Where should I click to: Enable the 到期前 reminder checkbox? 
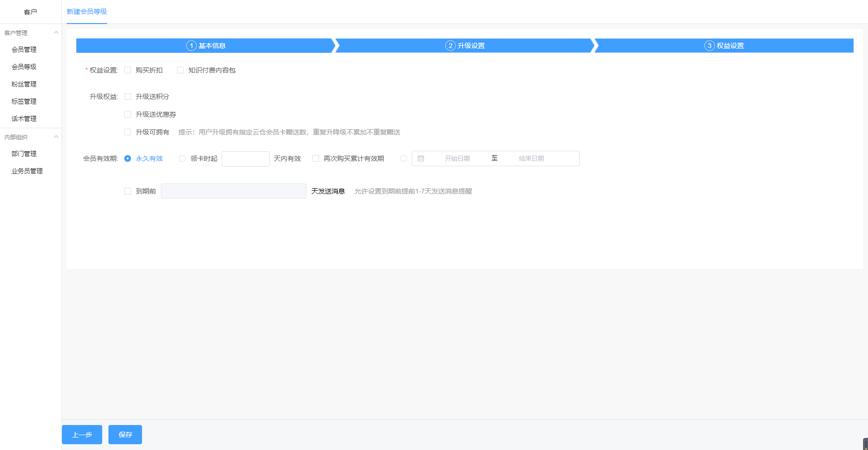(x=128, y=191)
